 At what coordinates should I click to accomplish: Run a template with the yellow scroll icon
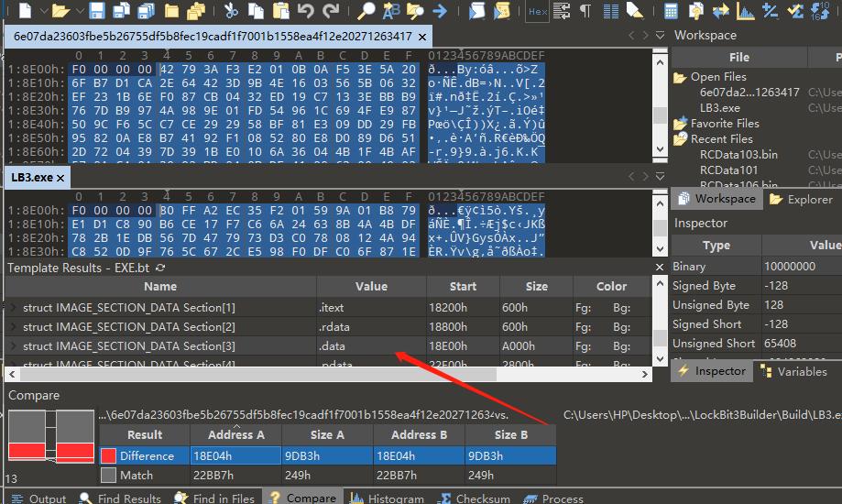(x=501, y=10)
